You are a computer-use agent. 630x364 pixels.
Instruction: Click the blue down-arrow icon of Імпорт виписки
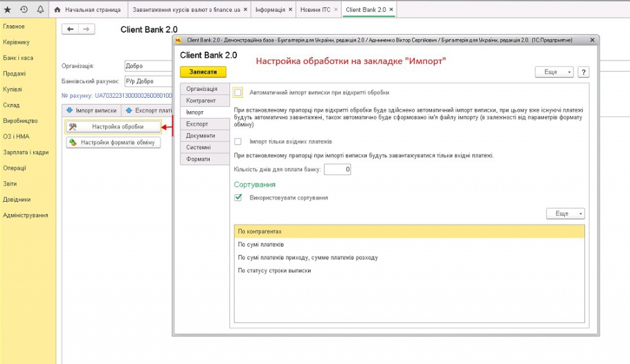70,110
